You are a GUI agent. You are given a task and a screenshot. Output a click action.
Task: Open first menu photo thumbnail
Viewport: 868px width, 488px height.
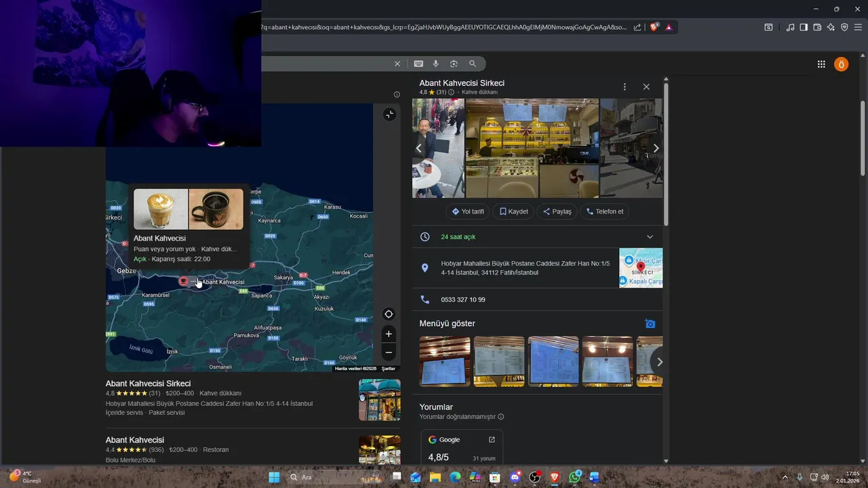click(445, 361)
